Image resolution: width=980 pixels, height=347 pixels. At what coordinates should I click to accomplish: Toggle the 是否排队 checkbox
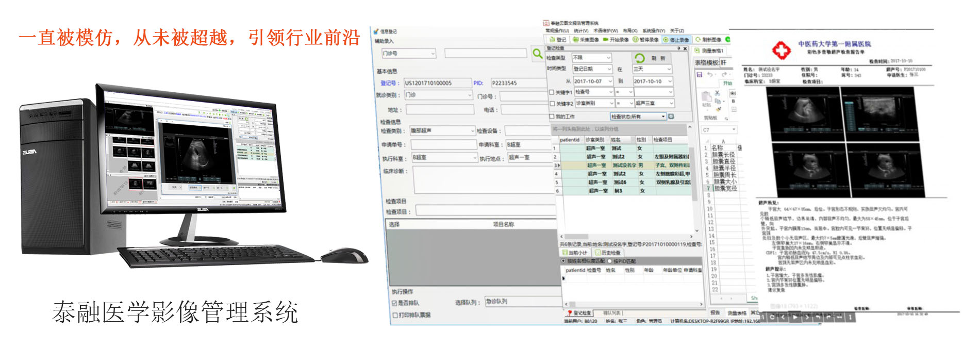click(x=395, y=303)
